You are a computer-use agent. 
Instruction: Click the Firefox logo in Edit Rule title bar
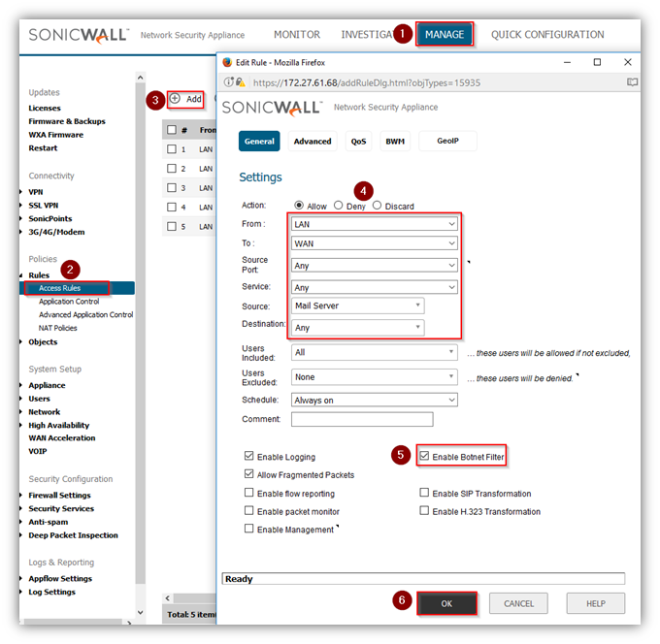tap(227, 62)
